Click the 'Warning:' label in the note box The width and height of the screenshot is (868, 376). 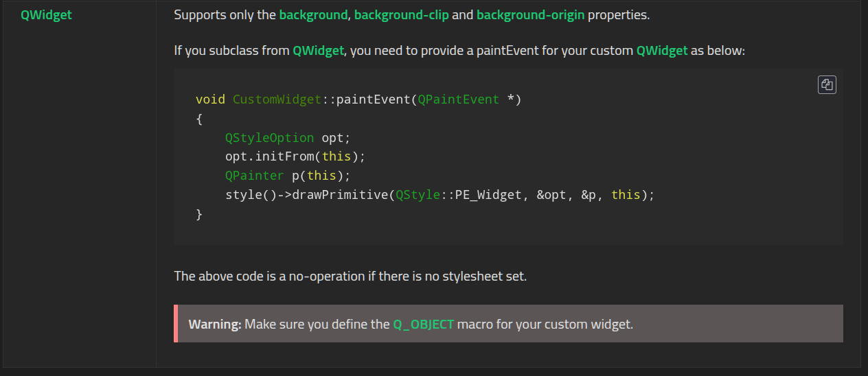pyautogui.click(x=215, y=324)
